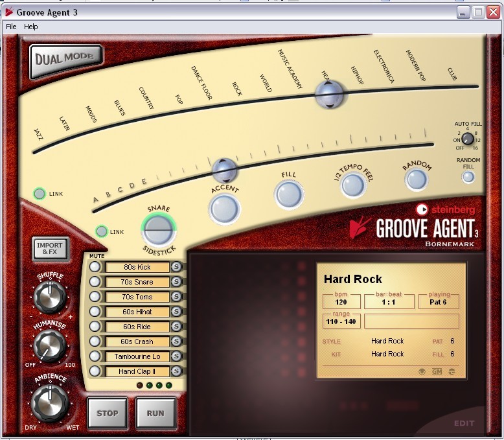Toggle the Snare/Sidestick switch
Screen dimensions: 504x440
point(159,230)
